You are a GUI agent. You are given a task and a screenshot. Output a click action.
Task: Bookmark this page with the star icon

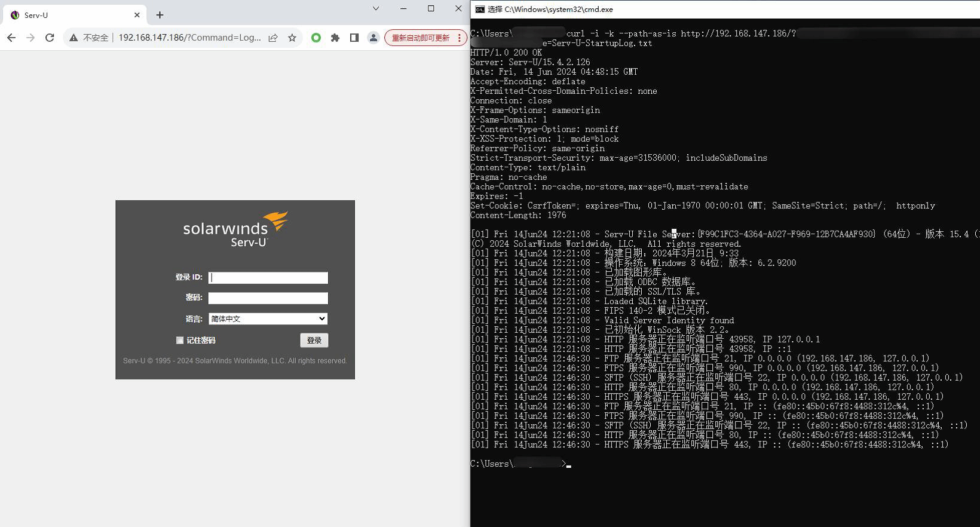(x=292, y=38)
